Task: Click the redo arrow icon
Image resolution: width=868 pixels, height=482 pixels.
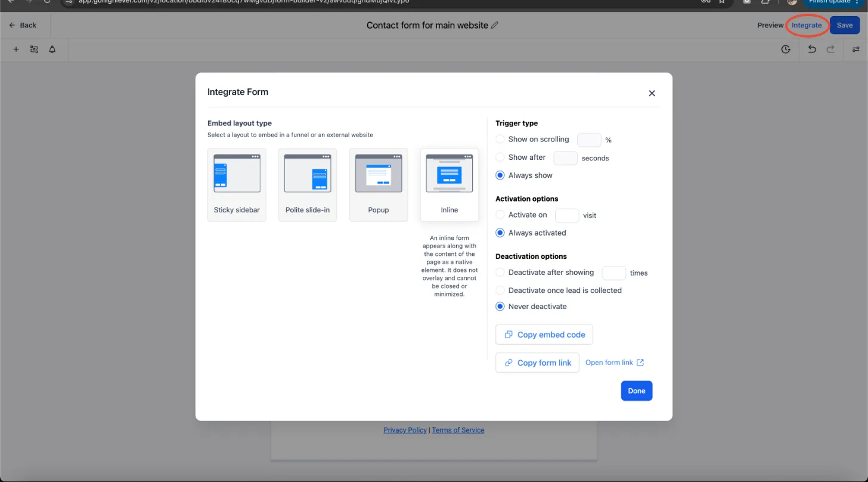Action: click(x=830, y=50)
